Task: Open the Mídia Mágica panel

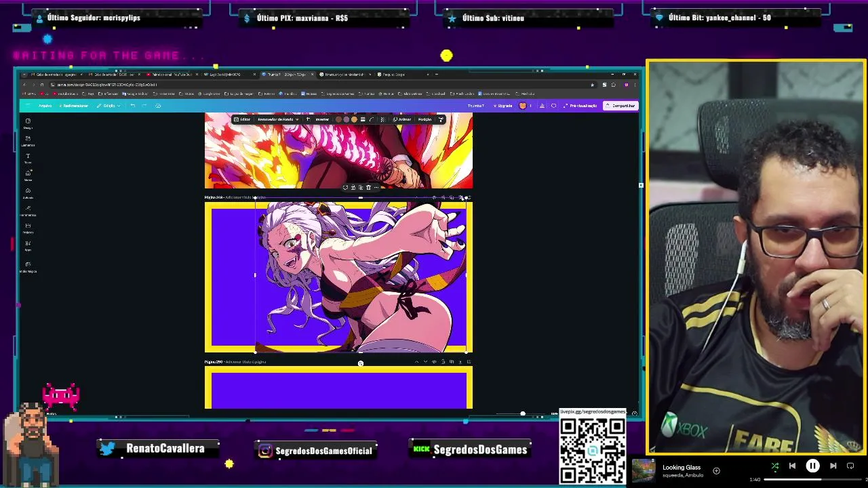Action: click(x=28, y=267)
